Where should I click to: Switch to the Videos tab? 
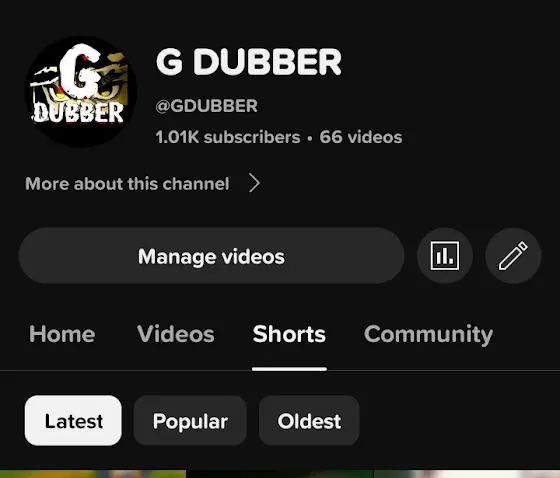pos(176,334)
